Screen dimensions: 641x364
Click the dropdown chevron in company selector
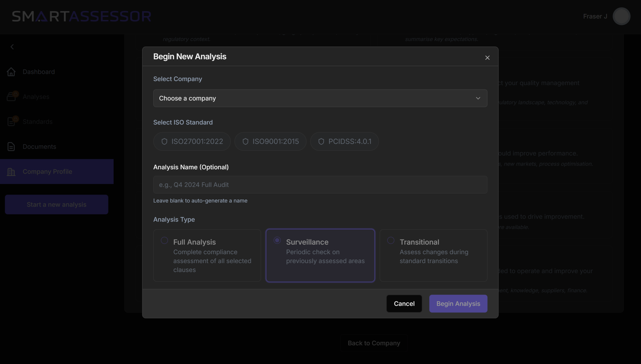(478, 98)
